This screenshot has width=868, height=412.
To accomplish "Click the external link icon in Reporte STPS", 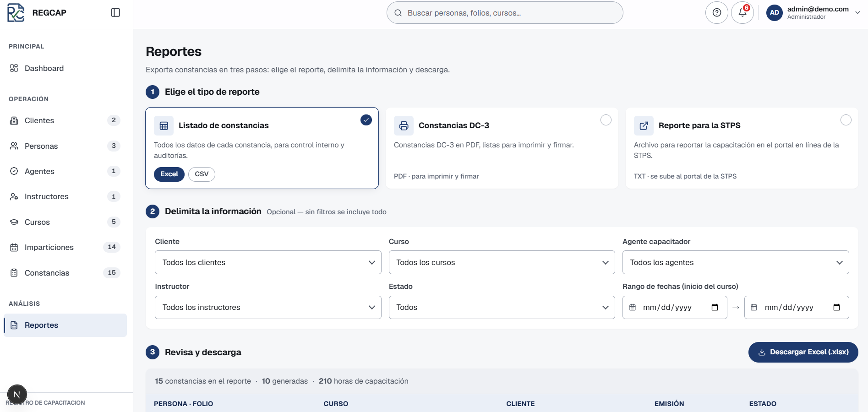I will (644, 125).
